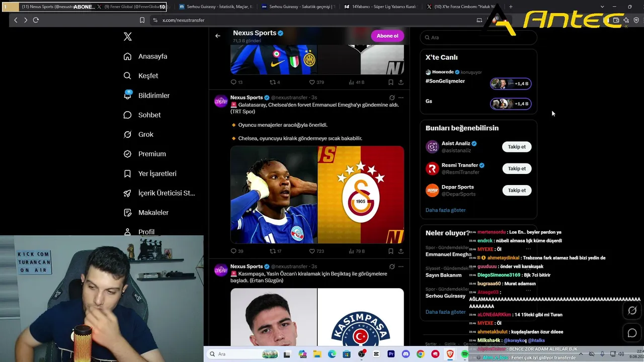The width and height of the screenshot is (644, 362).
Task: Open İçerik Üreticisi Stüdyosu item
Action: [159, 193]
